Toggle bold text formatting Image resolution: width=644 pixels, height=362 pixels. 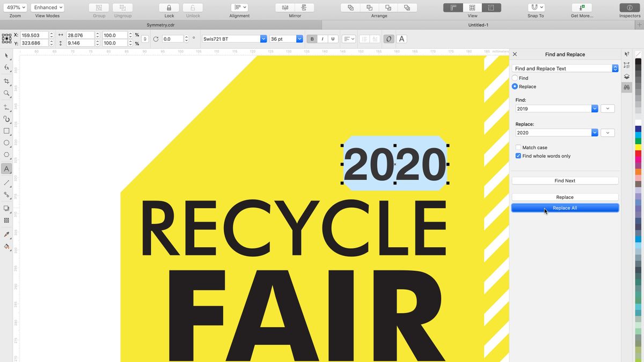312,39
